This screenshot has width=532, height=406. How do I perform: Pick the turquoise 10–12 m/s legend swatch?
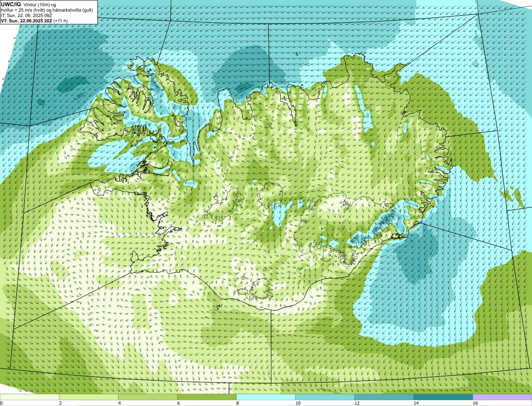pos(325,397)
